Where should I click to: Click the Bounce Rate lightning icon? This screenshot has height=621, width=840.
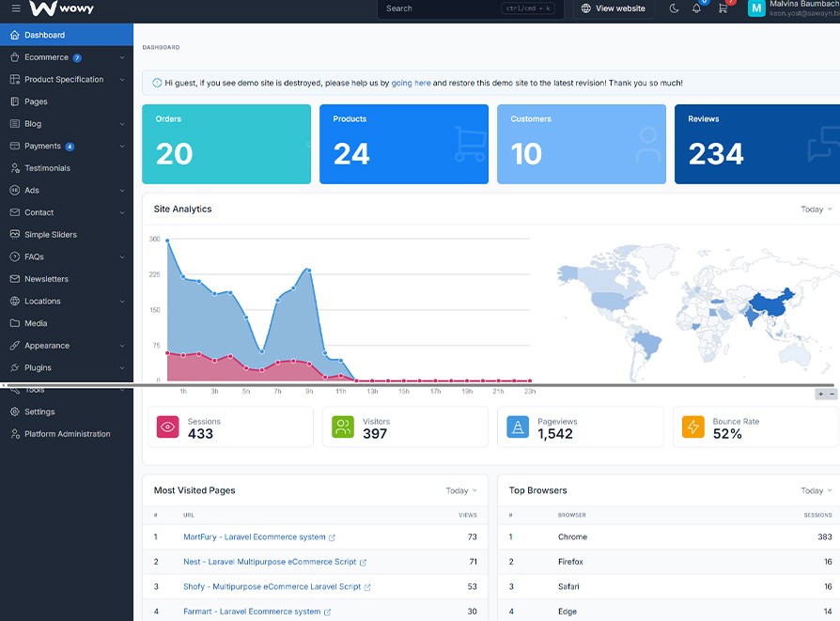point(693,427)
